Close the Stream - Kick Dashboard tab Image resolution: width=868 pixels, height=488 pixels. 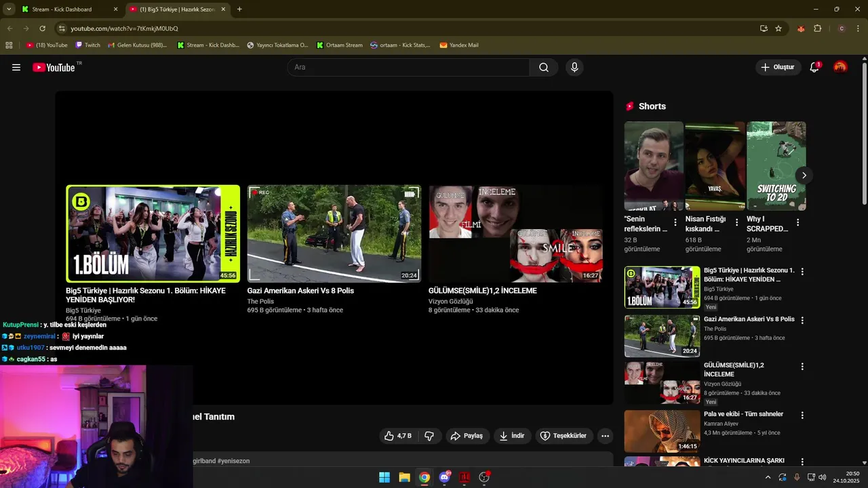[115, 9]
